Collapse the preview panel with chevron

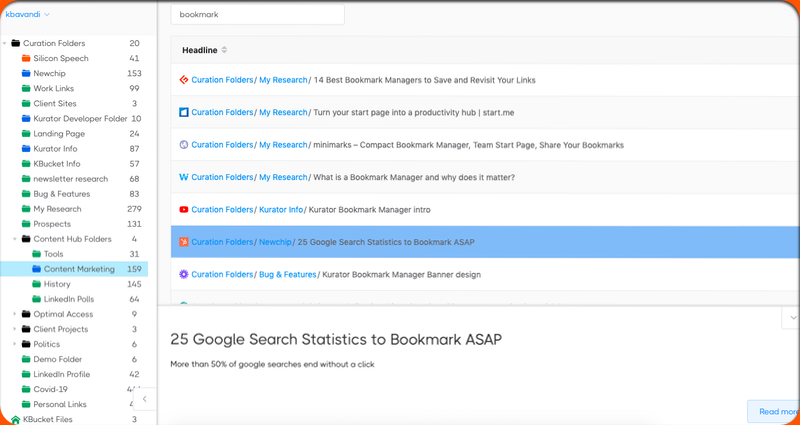[792, 317]
